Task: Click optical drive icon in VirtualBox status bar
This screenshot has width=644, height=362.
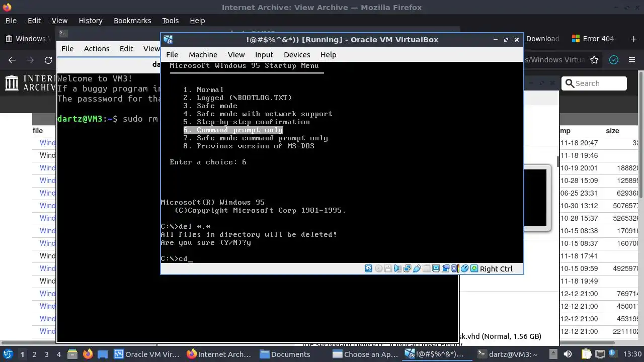Action: pos(378,268)
